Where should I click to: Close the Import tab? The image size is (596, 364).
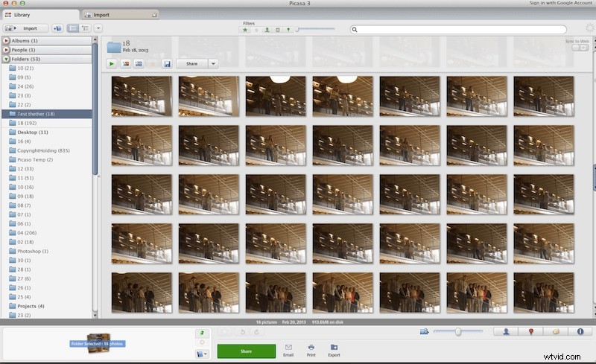tap(154, 15)
